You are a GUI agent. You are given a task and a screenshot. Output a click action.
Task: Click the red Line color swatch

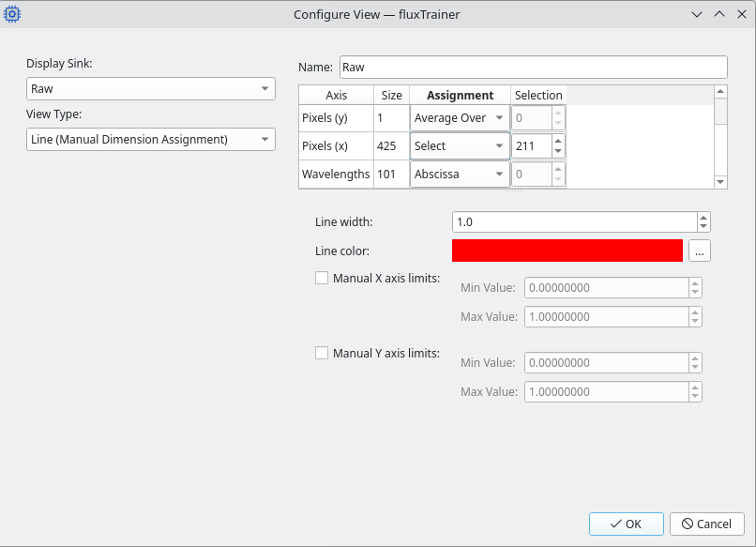pyautogui.click(x=567, y=251)
